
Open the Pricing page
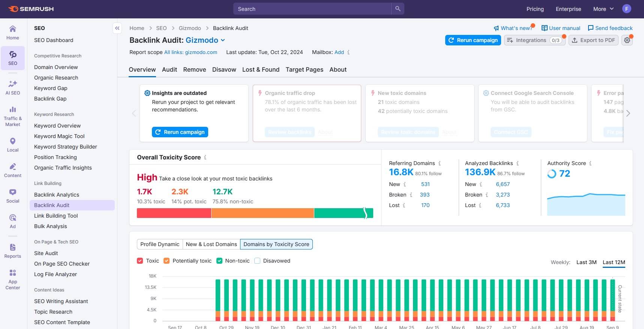pyautogui.click(x=535, y=9)
